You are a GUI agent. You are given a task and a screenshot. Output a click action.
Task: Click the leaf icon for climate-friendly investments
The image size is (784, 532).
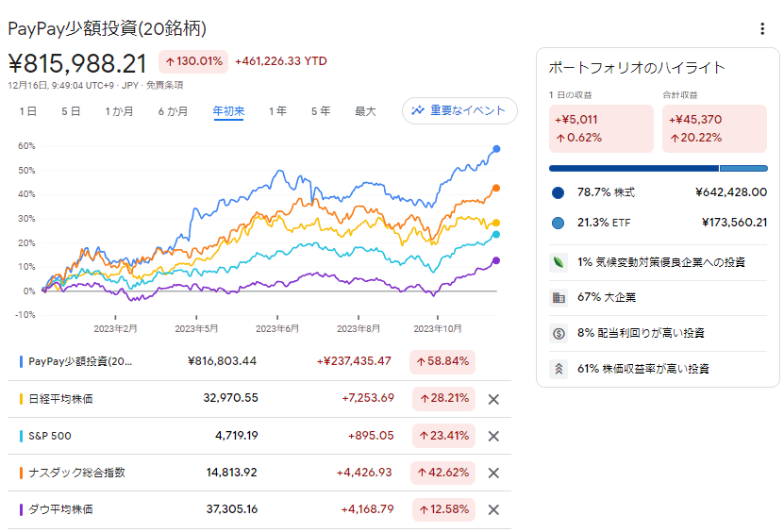558,262
